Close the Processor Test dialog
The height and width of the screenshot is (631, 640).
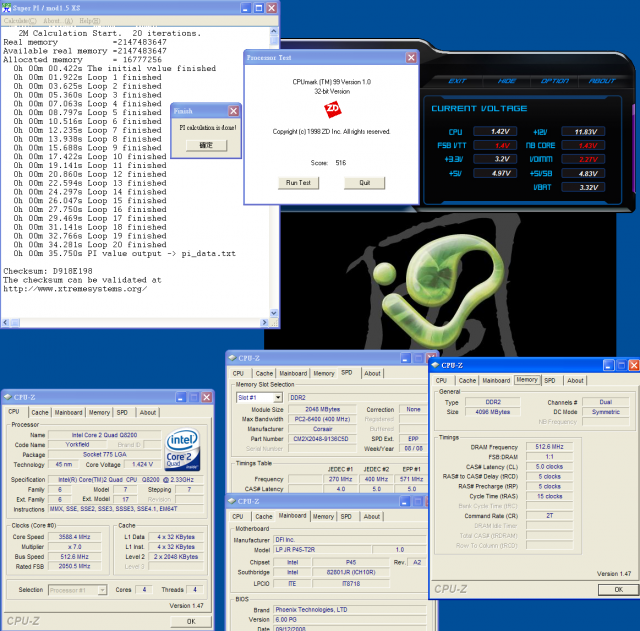pos(411,58)
